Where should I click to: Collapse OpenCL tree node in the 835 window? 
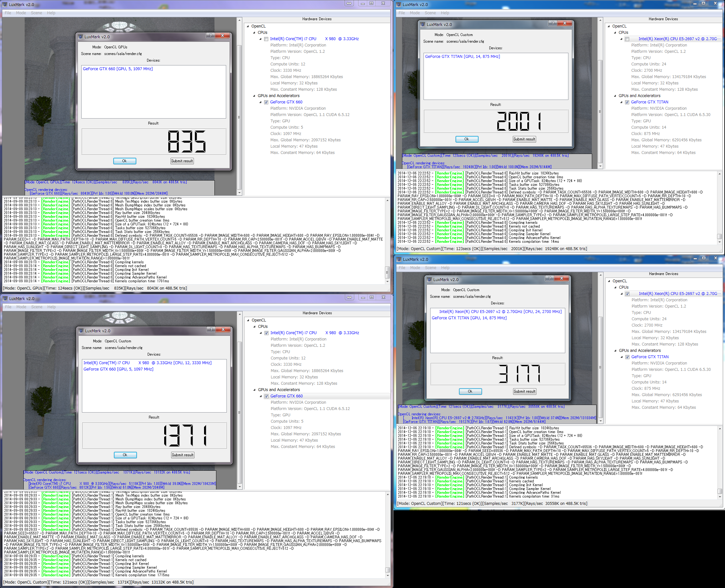(248, 26)
